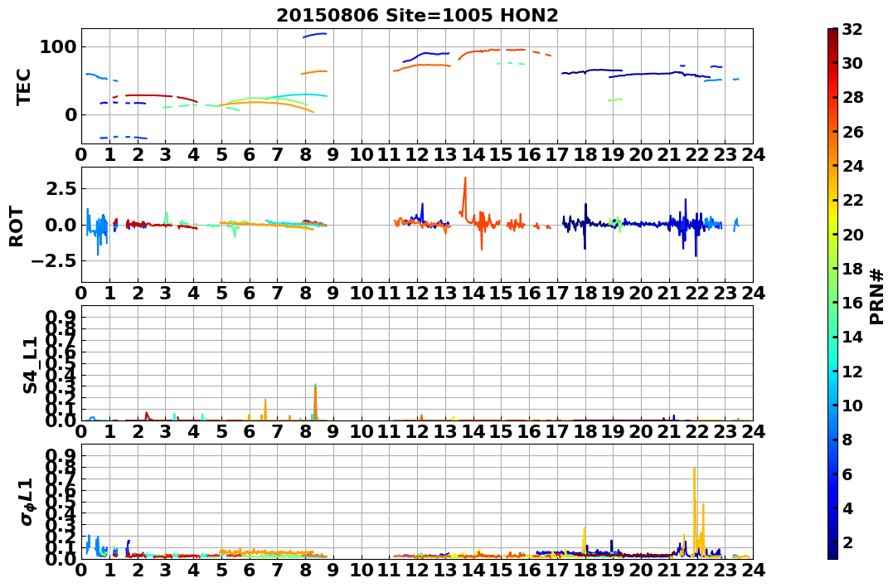893x588 pixels.
Task: Select the "26" tick on the colorbar
Action: point(852,132)
